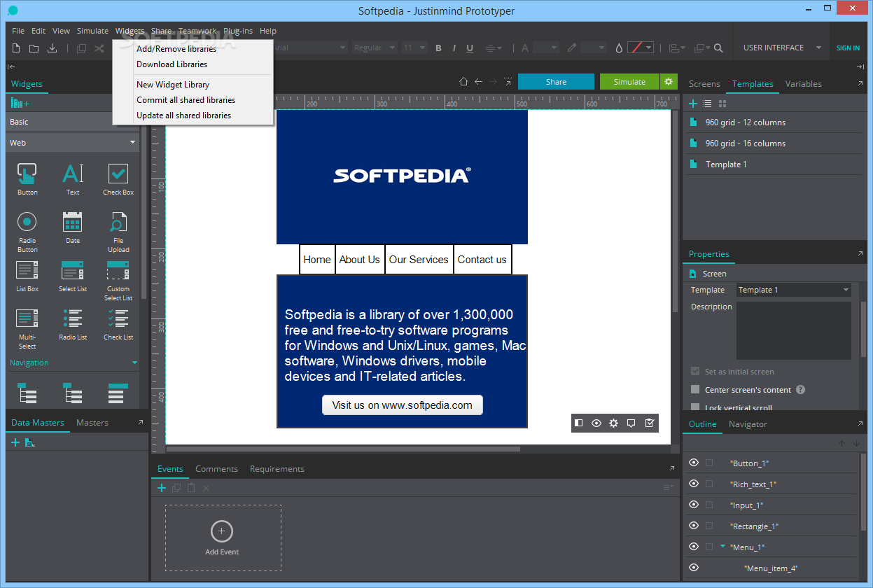
Task: Select the Button widget
Action: point(27,180)
